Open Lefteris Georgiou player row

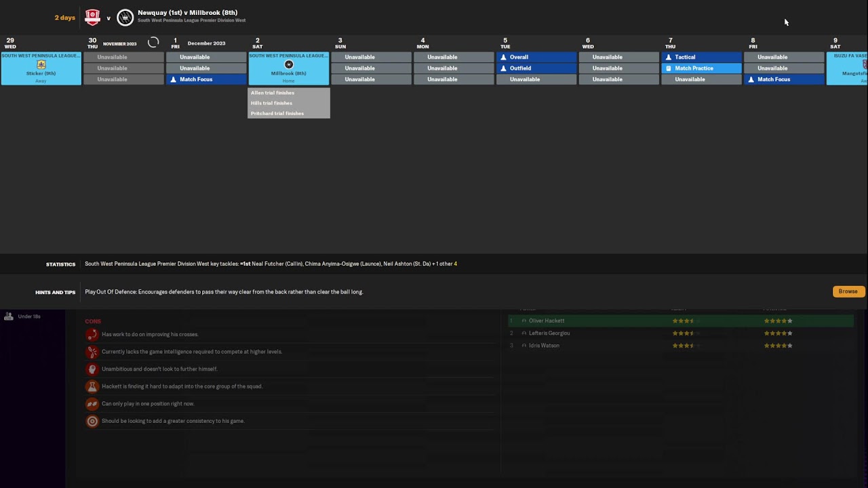[x=681, y=333]
